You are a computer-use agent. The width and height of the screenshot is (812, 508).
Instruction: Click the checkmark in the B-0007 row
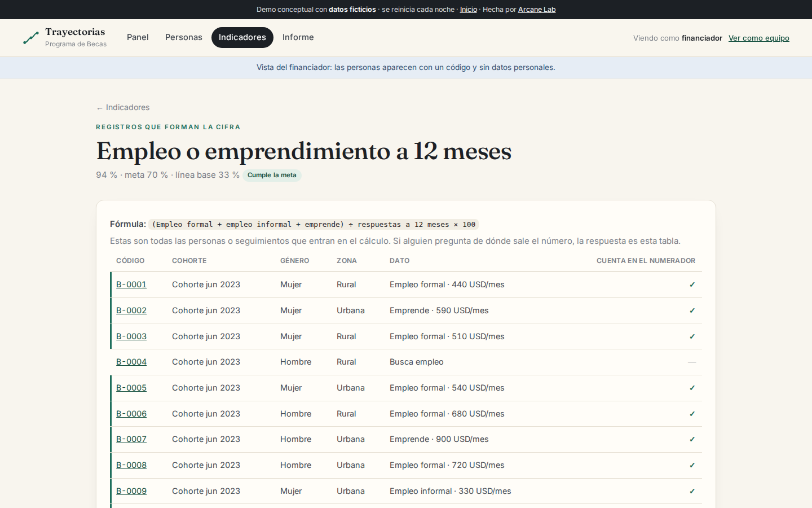[692, 439]
